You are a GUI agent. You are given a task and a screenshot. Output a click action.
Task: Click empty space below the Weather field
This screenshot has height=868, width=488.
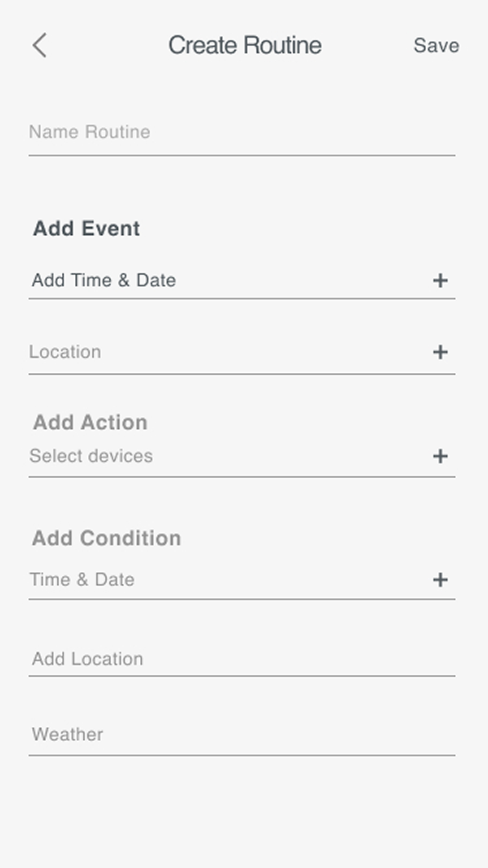point(244,813)
